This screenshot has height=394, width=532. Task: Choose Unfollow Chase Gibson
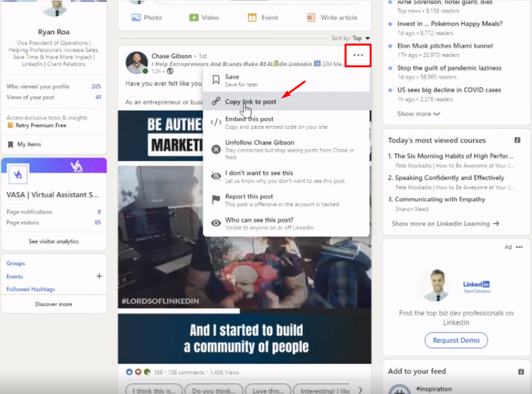coord(286,149)
